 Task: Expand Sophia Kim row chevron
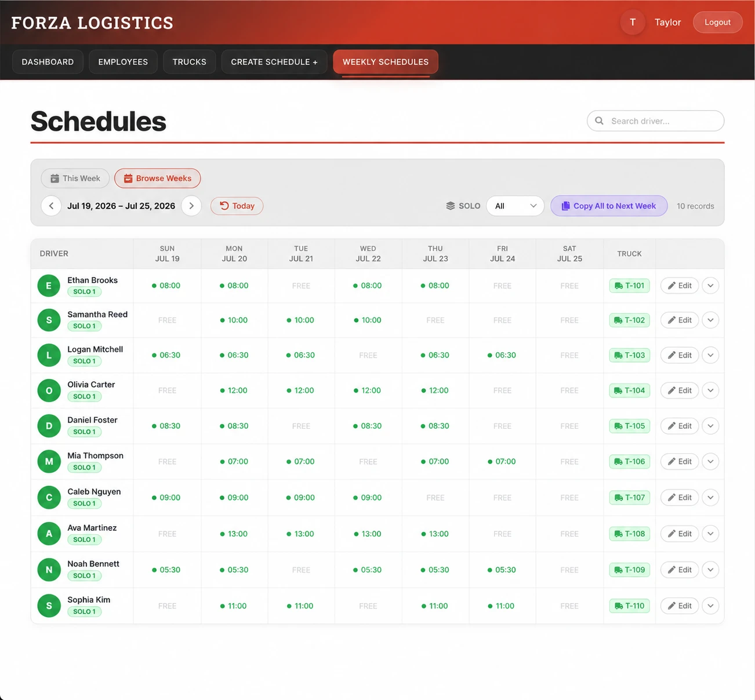[x=710, y=606]
